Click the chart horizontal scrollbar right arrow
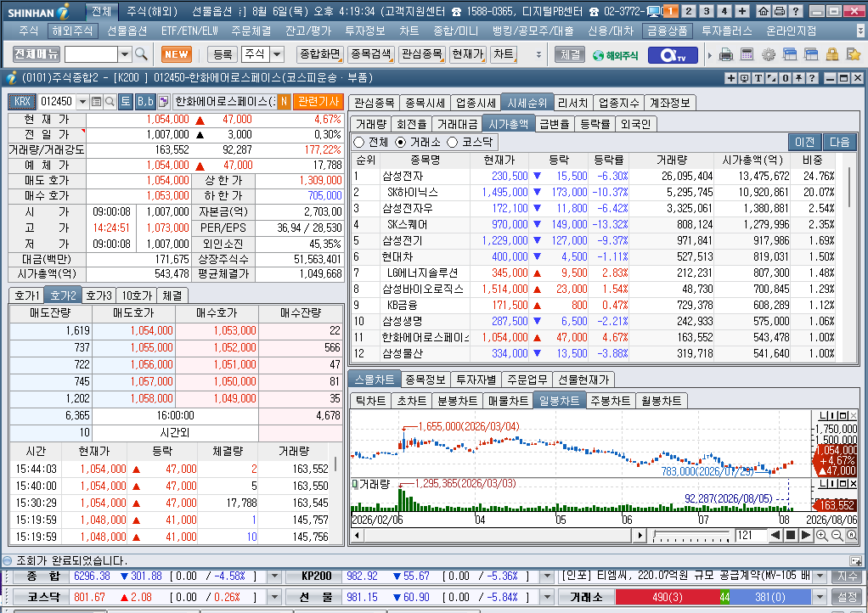Image resolution: width=868 pixels, height=613 pixels. click(640, 535)
